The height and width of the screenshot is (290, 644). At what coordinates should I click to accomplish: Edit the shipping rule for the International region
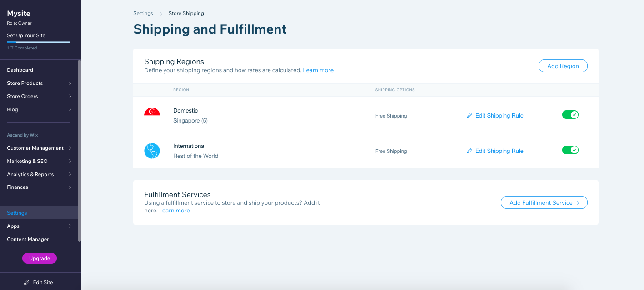pos(495,151)
